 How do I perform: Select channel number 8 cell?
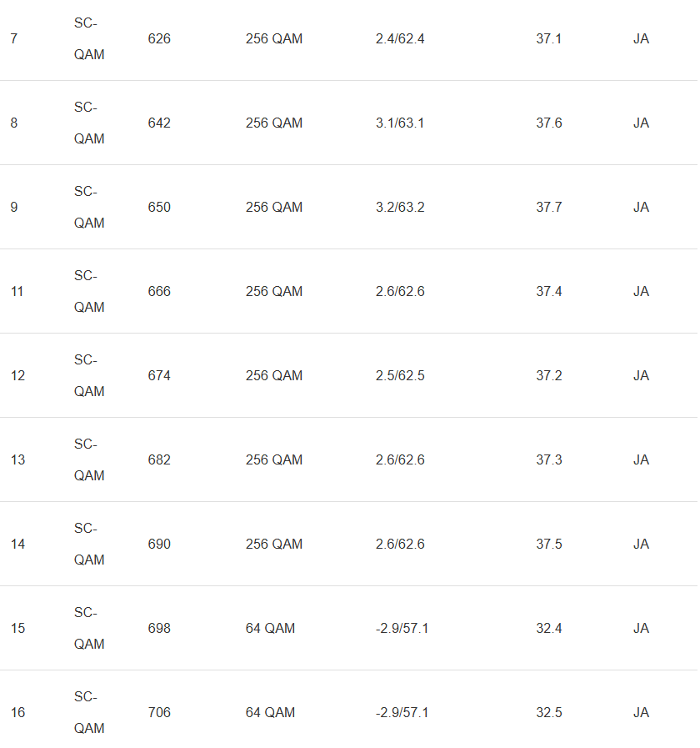tap(14, 123)
